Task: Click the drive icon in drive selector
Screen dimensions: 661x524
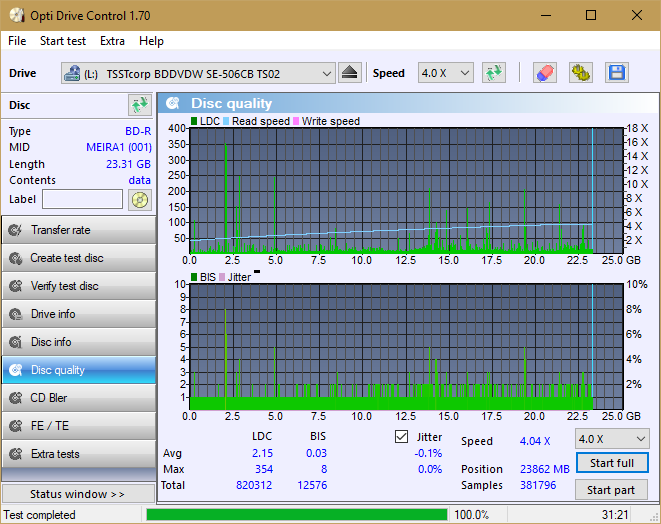Action: point(72,73)
